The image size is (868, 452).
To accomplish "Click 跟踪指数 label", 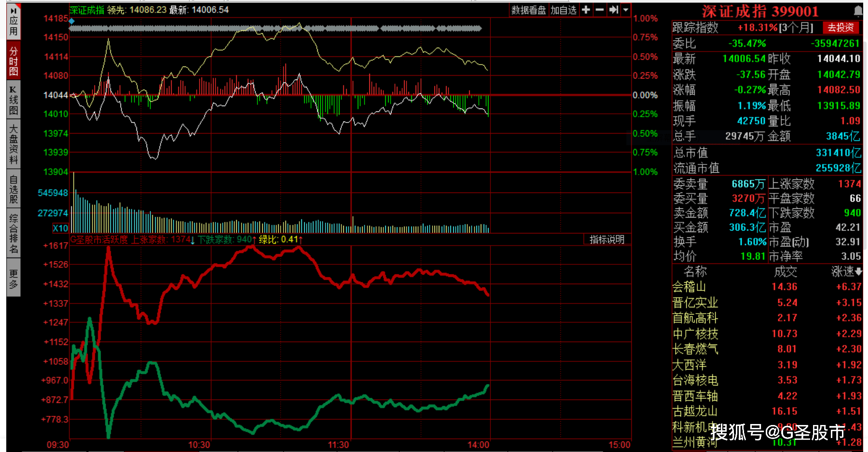I will point(695,27).
